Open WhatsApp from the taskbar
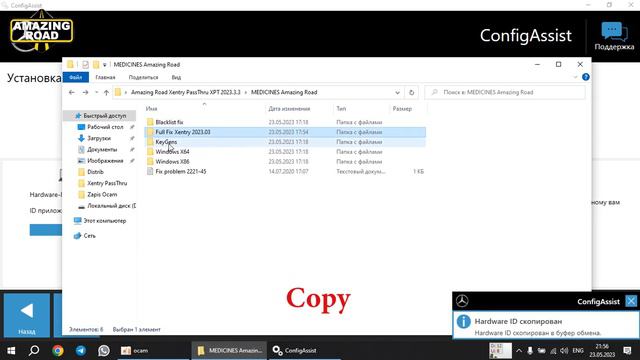Viewport: 640px width, 360px height. (x=104, y=351)
